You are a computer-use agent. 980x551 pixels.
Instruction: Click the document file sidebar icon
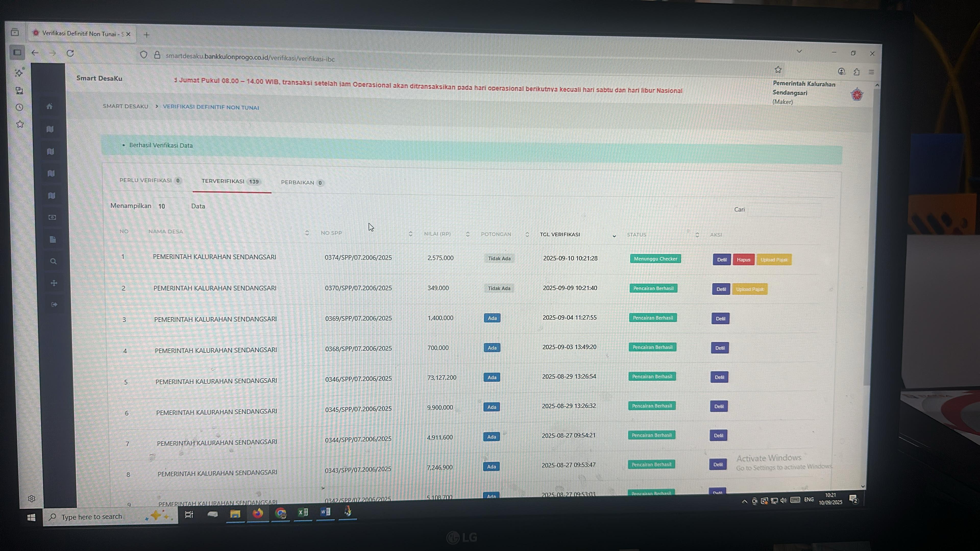(53, 239)
